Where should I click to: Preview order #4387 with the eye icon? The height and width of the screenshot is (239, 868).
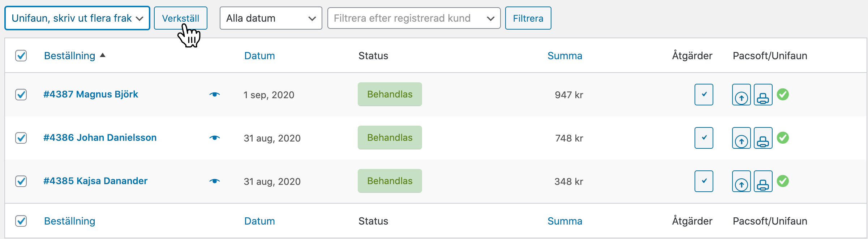(x=215, y=95)
